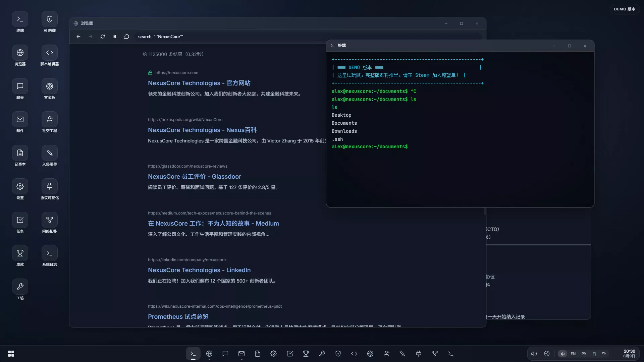Open the NexusCore 员工评价 - Glassdoor result
The image size is (644, 362).
click(195, 177)
